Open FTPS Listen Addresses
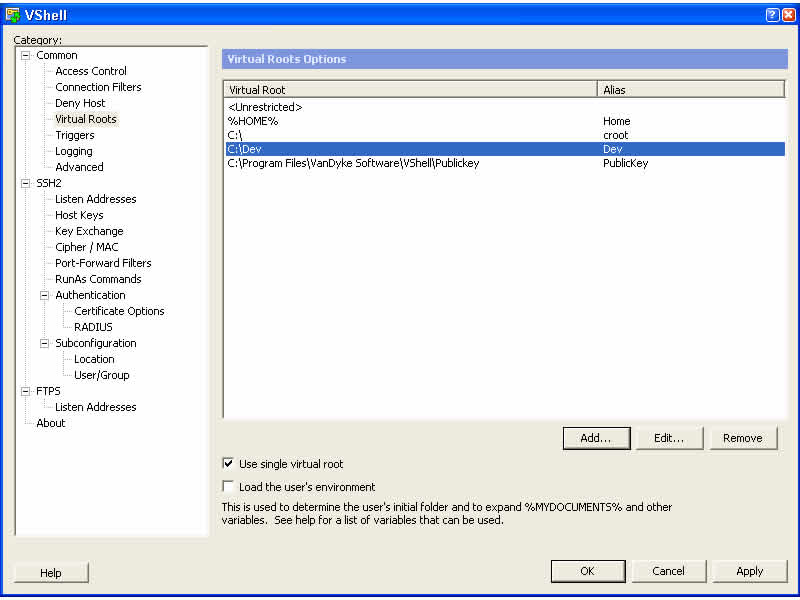800x600 pixels. (95, 407)
